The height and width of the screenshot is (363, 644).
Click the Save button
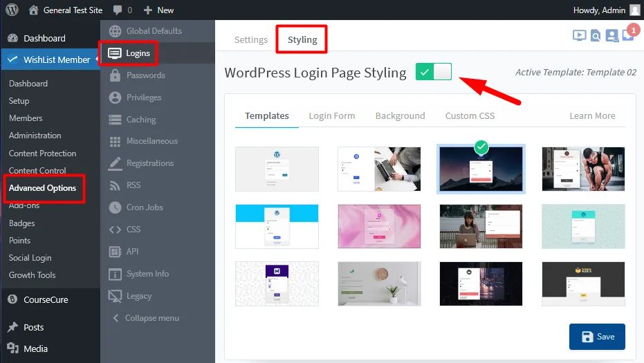(x=597, y=337)
